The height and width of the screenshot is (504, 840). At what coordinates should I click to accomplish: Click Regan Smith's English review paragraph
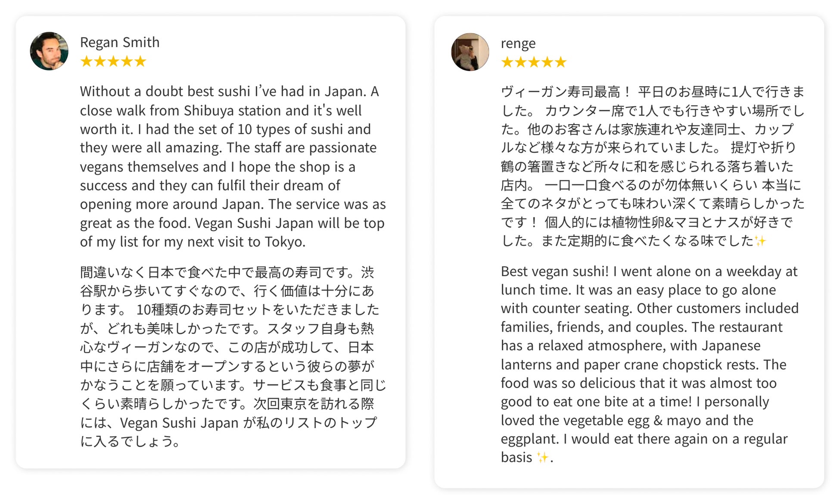coord(233,167)
